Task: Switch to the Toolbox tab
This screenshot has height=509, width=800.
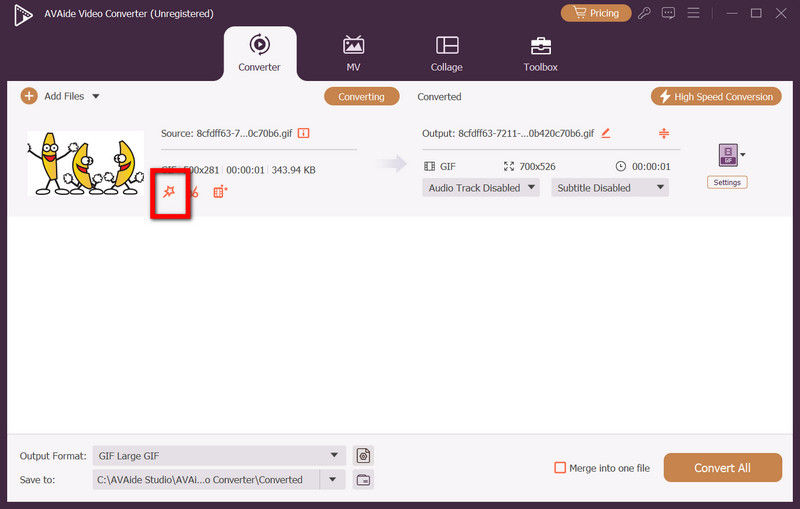Action: [x=540, y=54]
